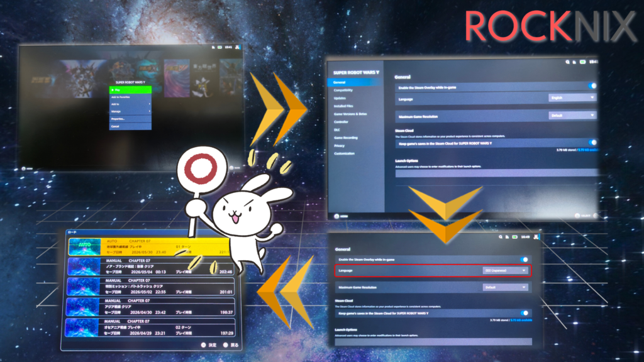The image size is (644, 362).
Task: Click battery icon on the English-language properties screen
Action: 582,62
